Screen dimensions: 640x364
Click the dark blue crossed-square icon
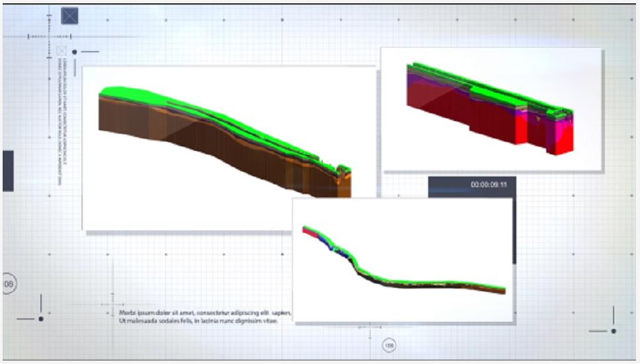pyautogui.click(x=69, y=16)
